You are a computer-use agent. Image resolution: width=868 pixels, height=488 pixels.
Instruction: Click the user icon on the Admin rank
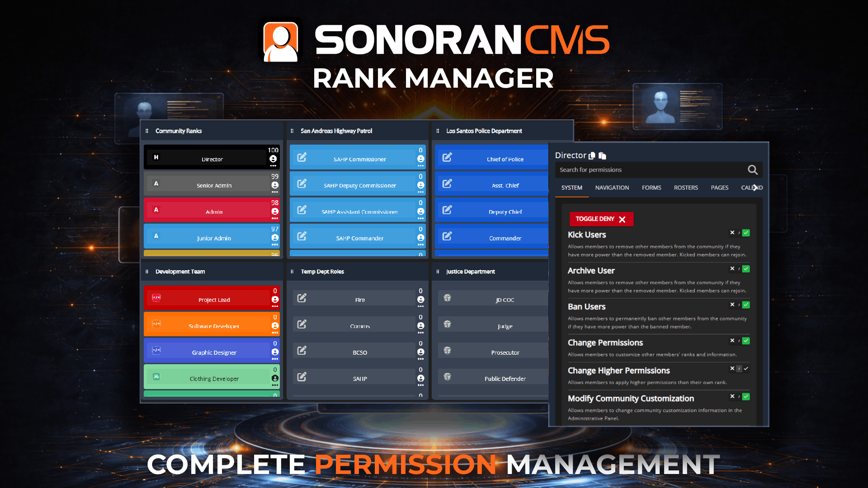point(275,211)
